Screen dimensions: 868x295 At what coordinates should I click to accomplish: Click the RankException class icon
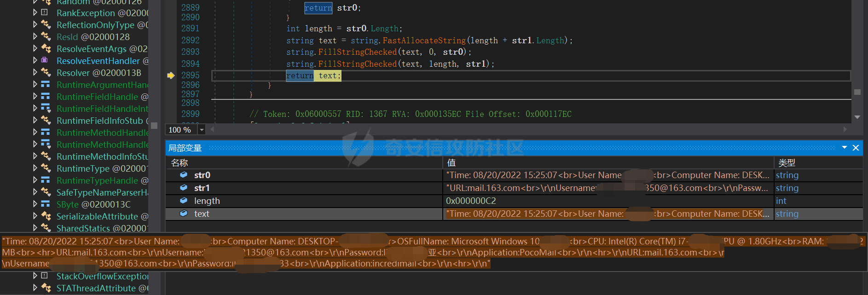click(45, 12)
